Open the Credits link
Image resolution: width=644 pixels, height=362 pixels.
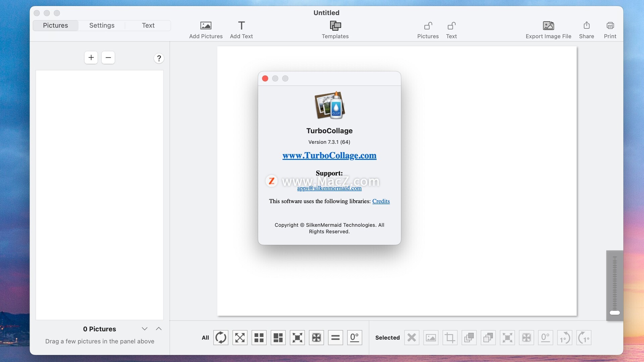(381, 201)
